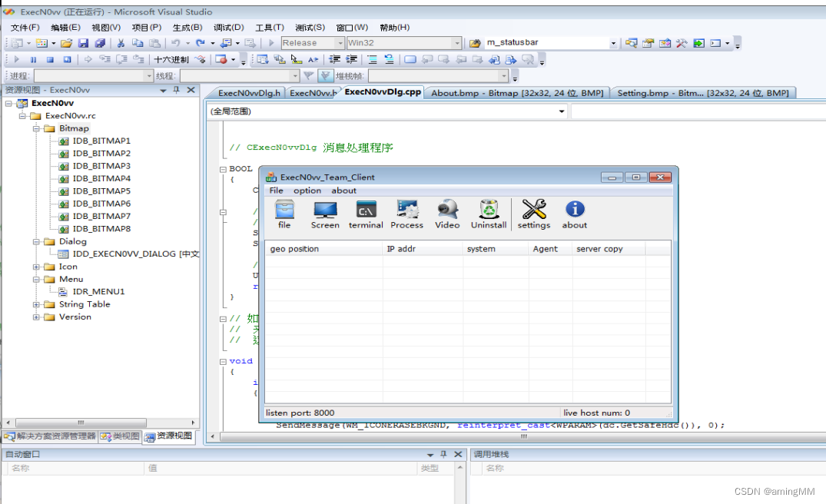
Task: Click the geo position column header
Action: 324,249
